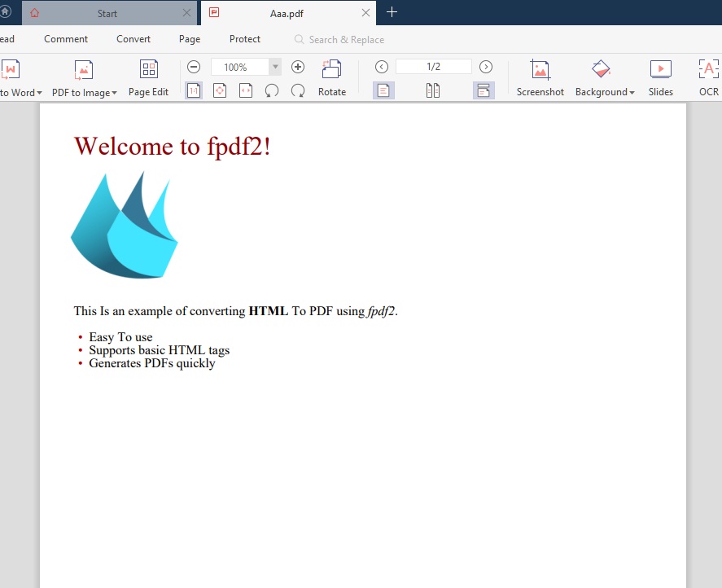This screenshot has height=588, width=722.
Task: Expand the PDF to Image dropdown arrow
Action: point(114,93)
